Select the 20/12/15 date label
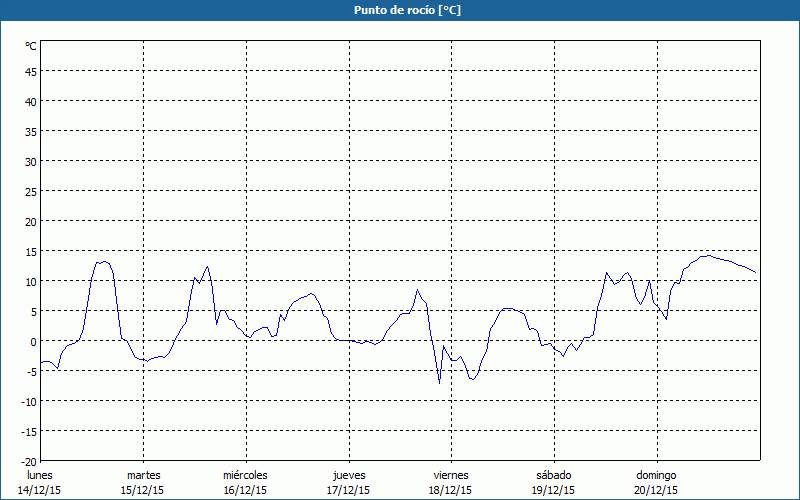Viewport: 800px width, 500px height. pyautogui.click(x=656, y=490)
